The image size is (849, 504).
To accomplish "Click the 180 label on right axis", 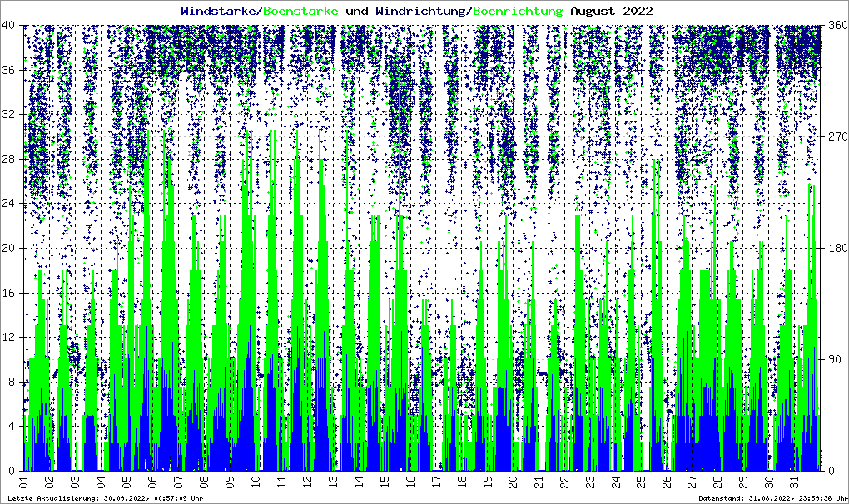I will point(835,248).
